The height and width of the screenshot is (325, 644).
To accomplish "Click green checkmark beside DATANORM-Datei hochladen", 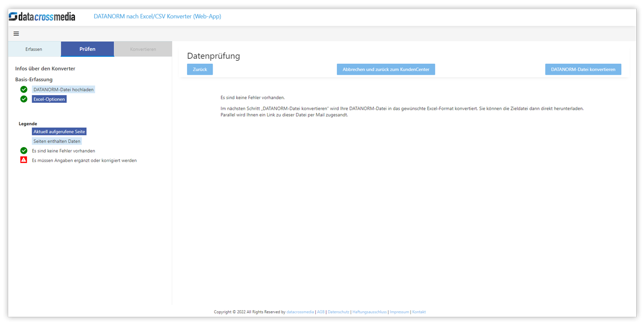I will point(24,89).
